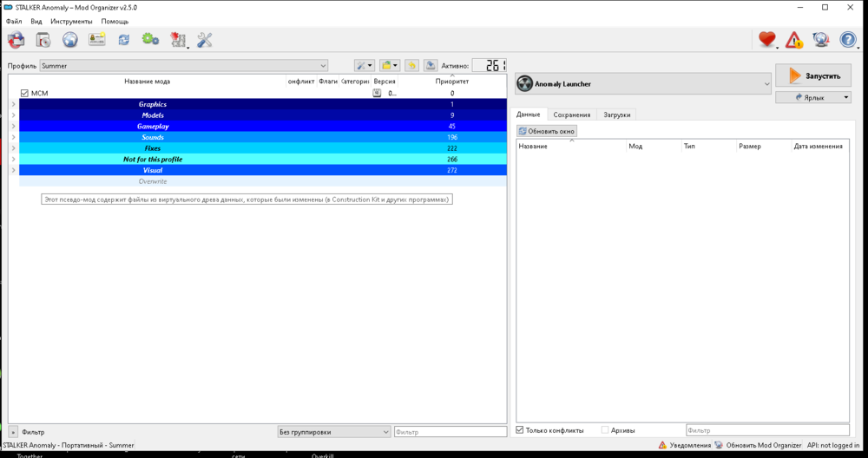This screenshot has height=458, width=868.
Task: Click Уведомления in status bar
Action: point(690,445)
